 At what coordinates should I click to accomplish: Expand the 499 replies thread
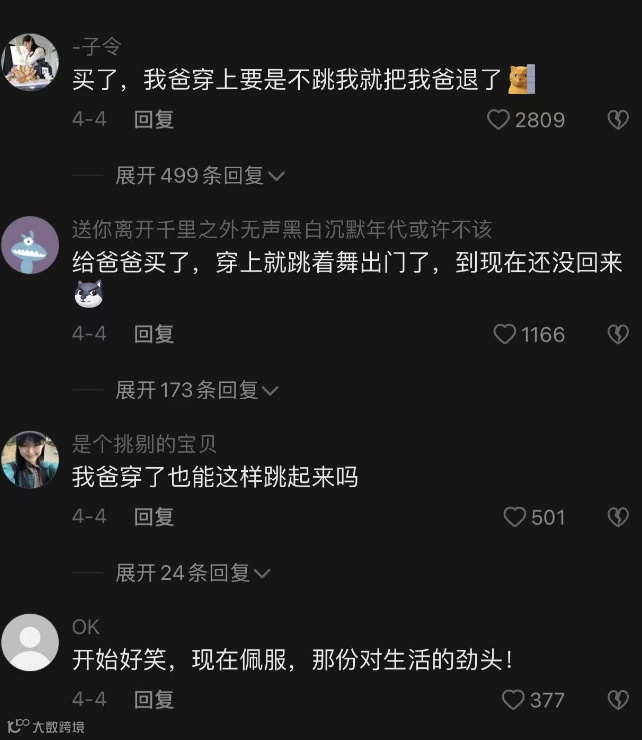(x=200, y=176)
